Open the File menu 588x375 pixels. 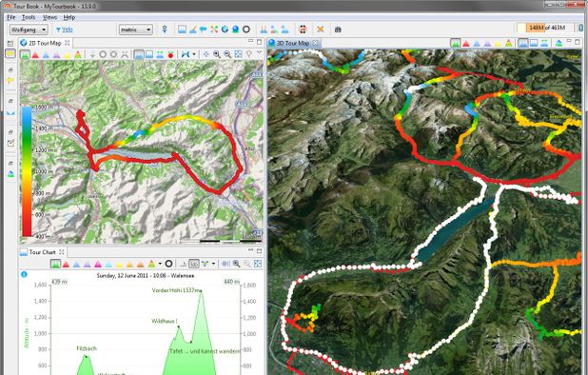coord(11,17)
